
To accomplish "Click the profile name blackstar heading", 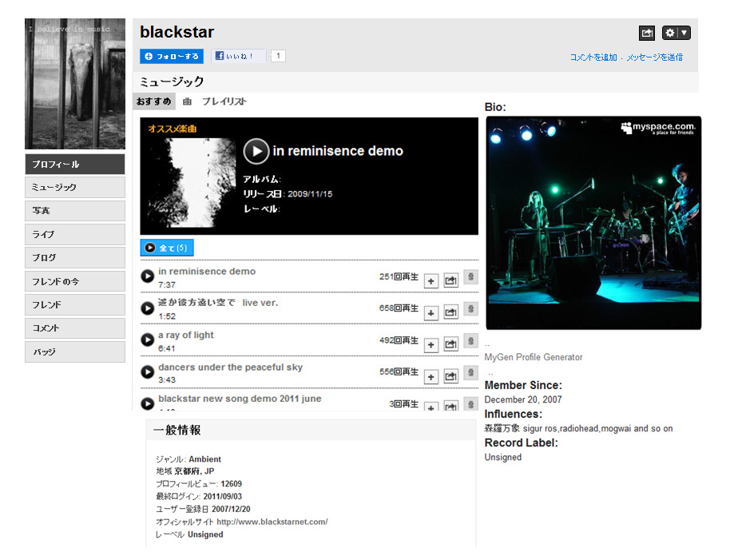I will pyautogui.click(x=177, y=32).
